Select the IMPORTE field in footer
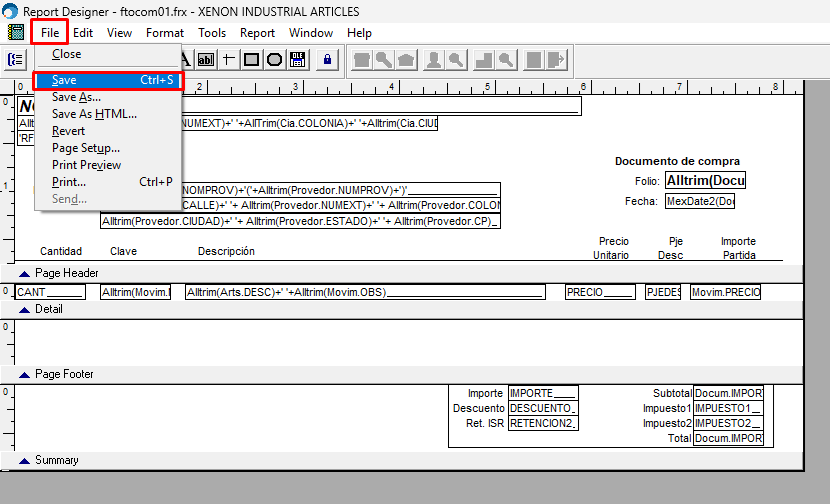 coord(543,393)
